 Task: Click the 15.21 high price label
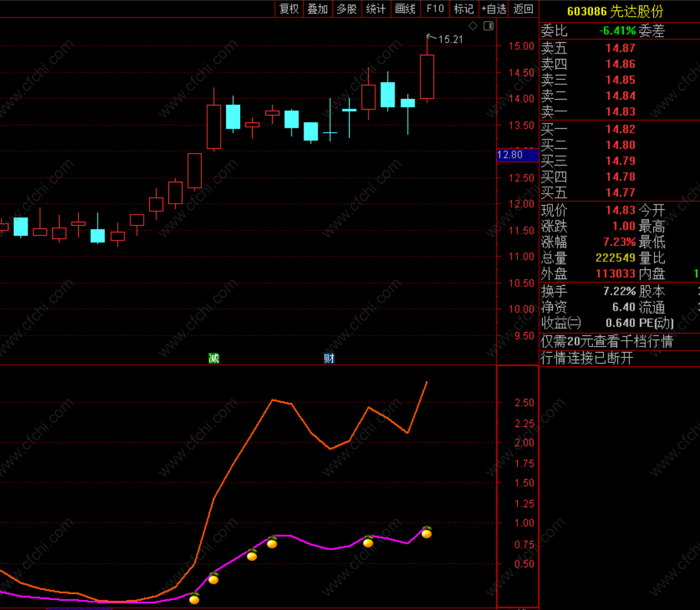pyautogui.click(x=451, y=39)
